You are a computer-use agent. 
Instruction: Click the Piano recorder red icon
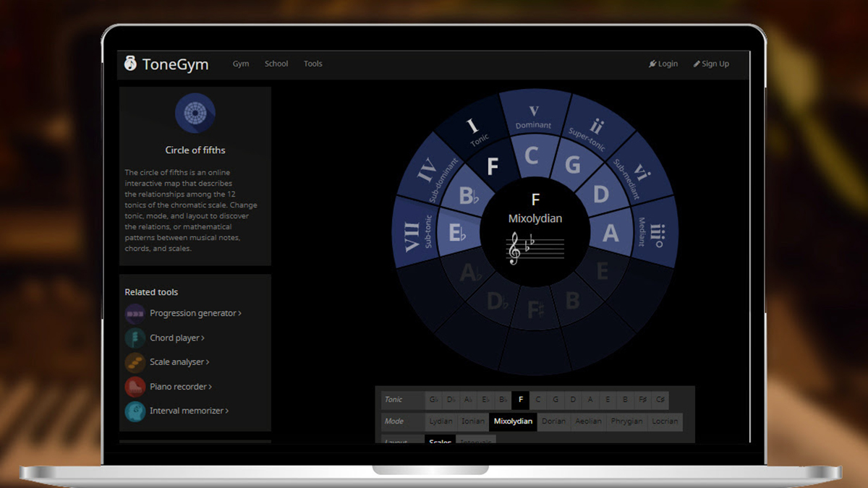(135, 387)
